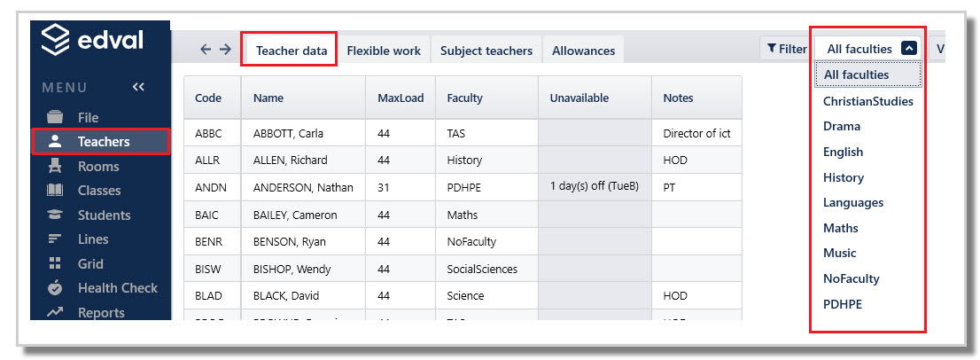Click the forward arrow navigation icon
The width and height of the screenshot is (980, 360).
pyautogui.click(x=225, y=50)
